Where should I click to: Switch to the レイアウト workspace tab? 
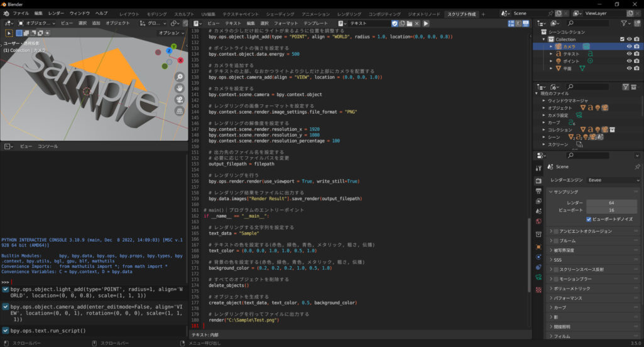click(129, 14)
